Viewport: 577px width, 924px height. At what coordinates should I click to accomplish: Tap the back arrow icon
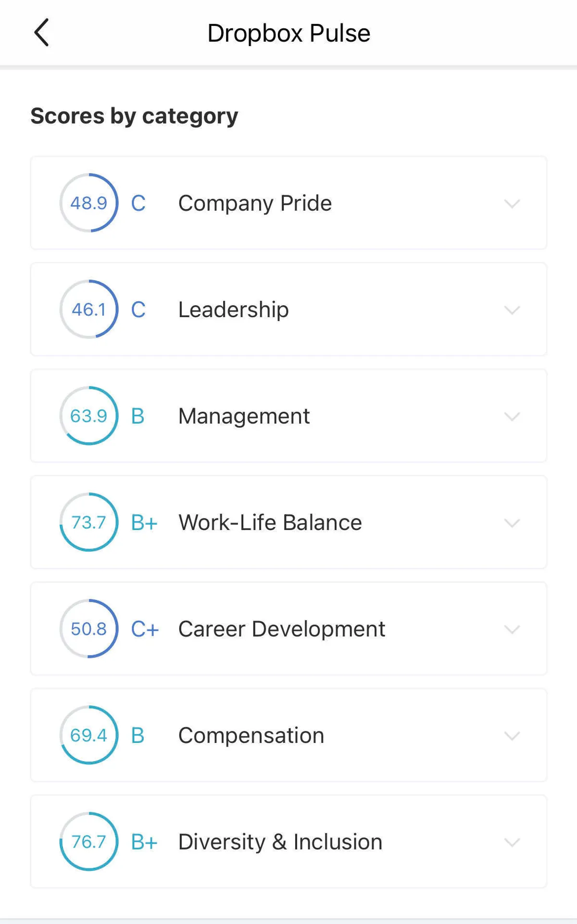tap(42, 33)
